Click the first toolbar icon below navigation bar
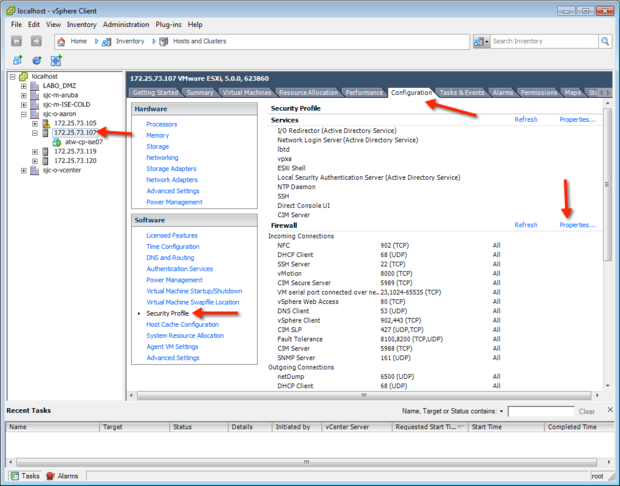This screenshot has width=620, height=486. pos(17,60)
